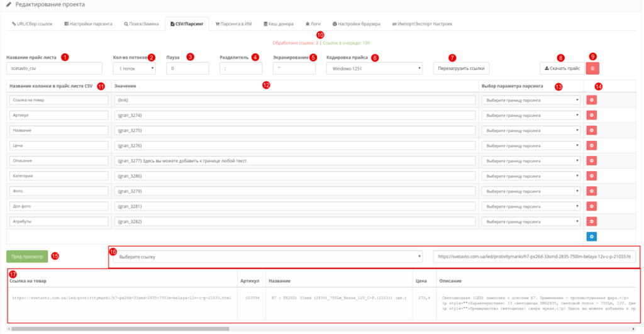
Task: Open parsing boundary dropdown for Описание
Action: pyautogui.click(x=531, y=160)
